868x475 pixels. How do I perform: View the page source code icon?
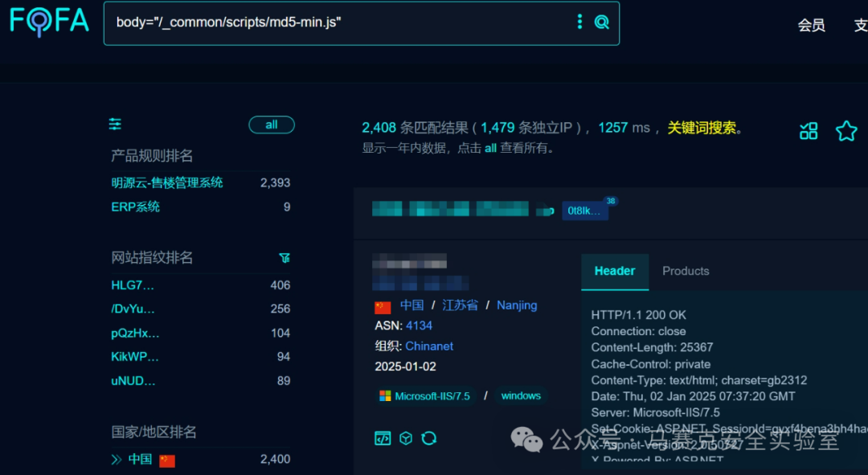pyautogui.click(x=383, y=439)
